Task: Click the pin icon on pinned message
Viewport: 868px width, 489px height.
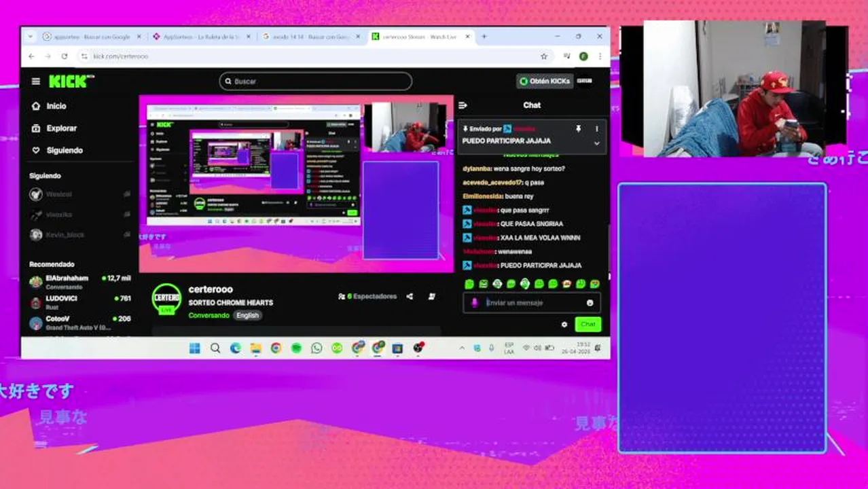Action: point(578,128)
